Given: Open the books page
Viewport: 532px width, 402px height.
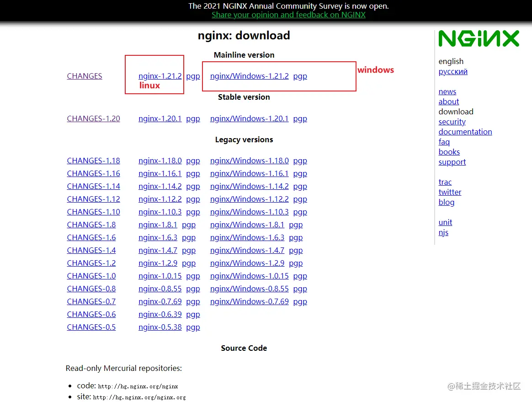Looking at the screenshot, I should pyautogui.click(x=449, y=152).
